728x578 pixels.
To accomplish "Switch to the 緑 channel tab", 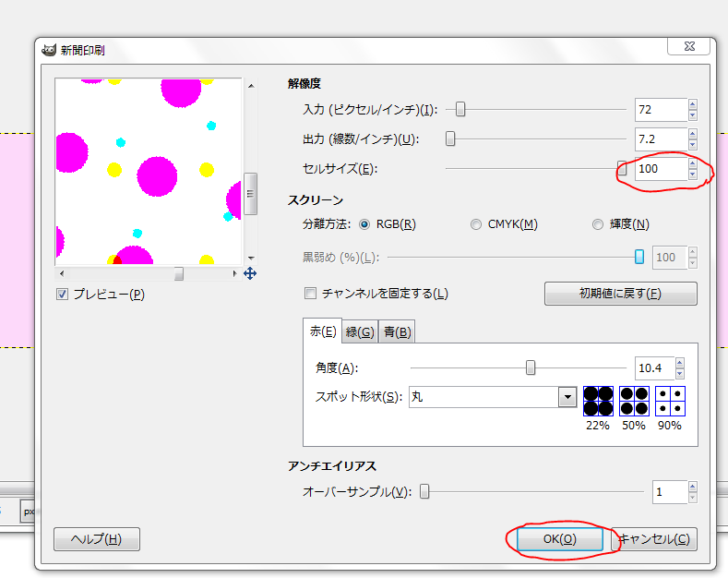I will click(x=360, y=332).
